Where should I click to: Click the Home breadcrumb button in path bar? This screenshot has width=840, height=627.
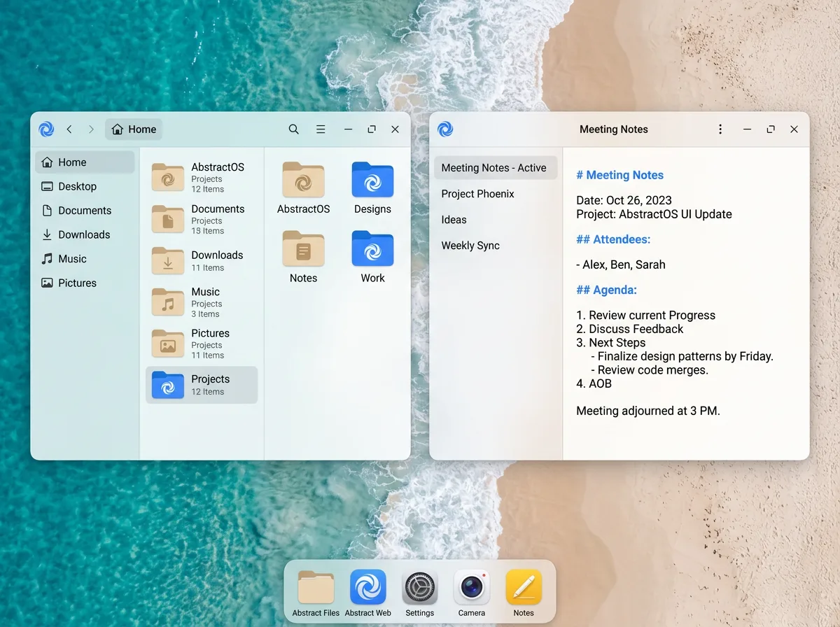(134, 129)
